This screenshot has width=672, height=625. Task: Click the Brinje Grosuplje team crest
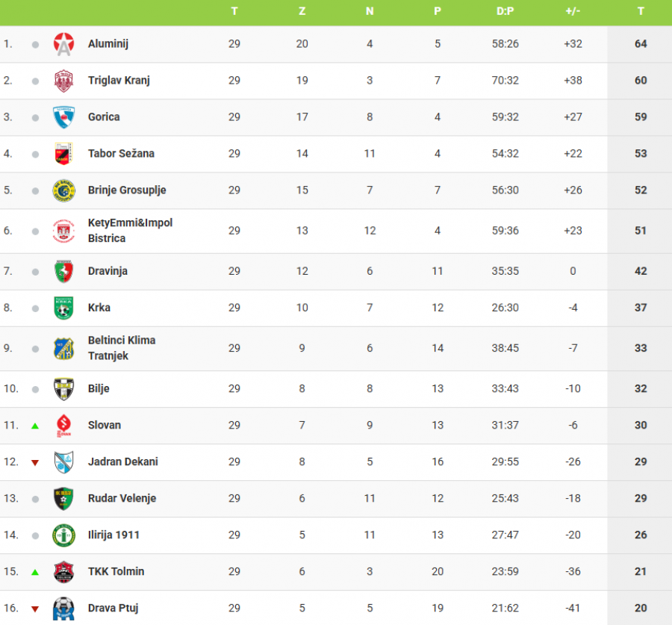(64, 190)
